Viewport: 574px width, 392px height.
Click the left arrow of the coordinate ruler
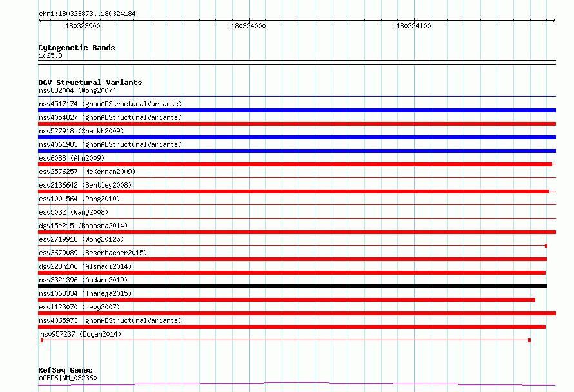[x=40, y=20]
